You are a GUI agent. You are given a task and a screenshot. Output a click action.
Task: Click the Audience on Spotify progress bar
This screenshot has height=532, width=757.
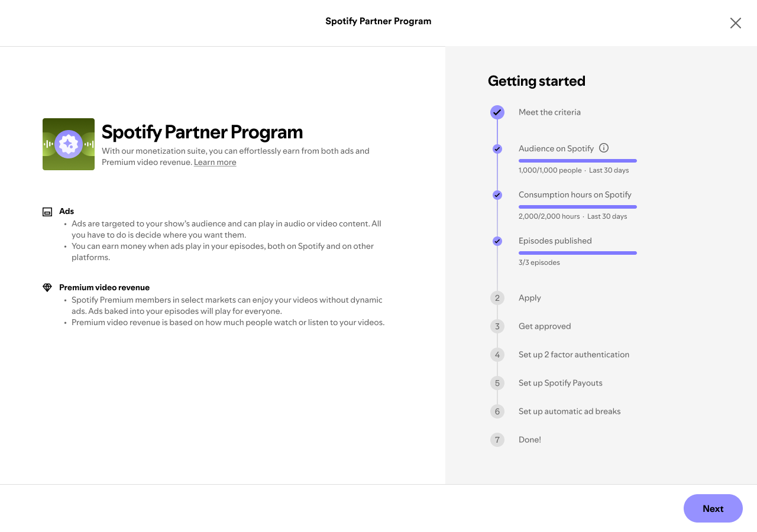point(578,161)
